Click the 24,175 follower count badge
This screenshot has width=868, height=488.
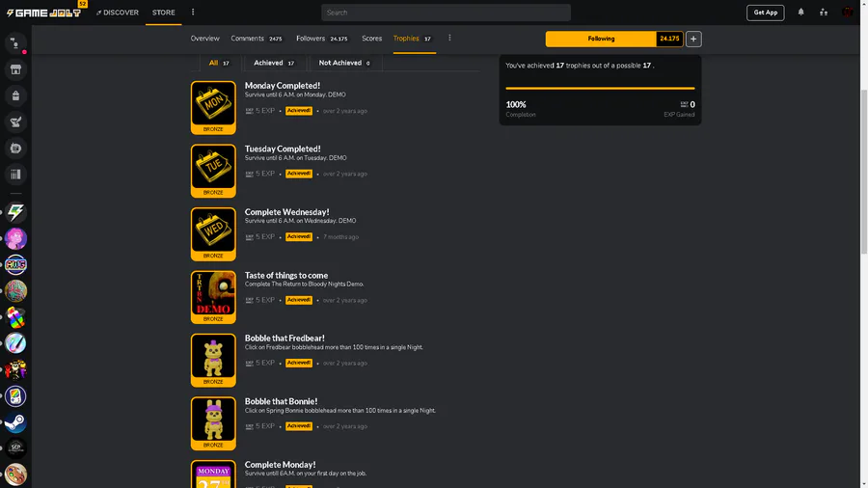click(x=669, y=39)
